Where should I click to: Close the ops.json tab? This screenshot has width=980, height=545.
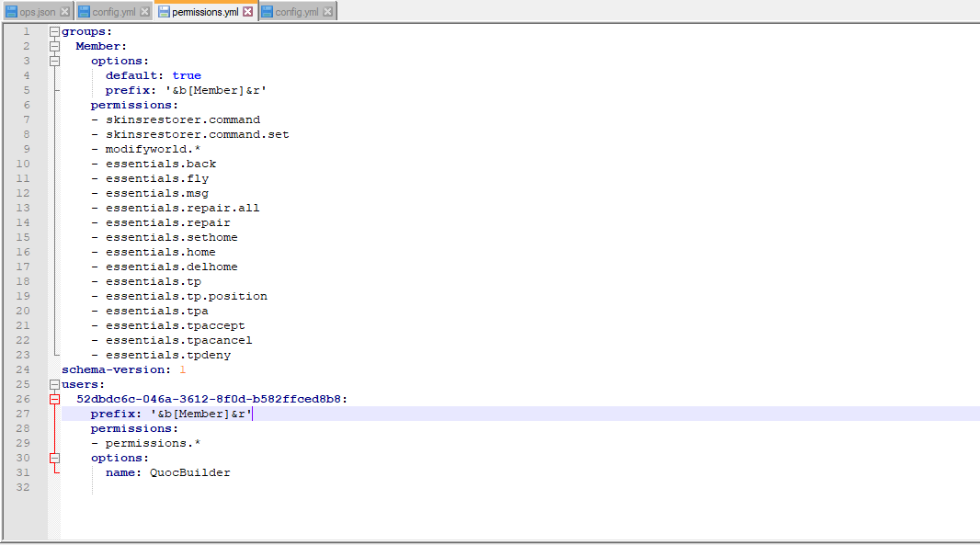[x=64, y=12]
